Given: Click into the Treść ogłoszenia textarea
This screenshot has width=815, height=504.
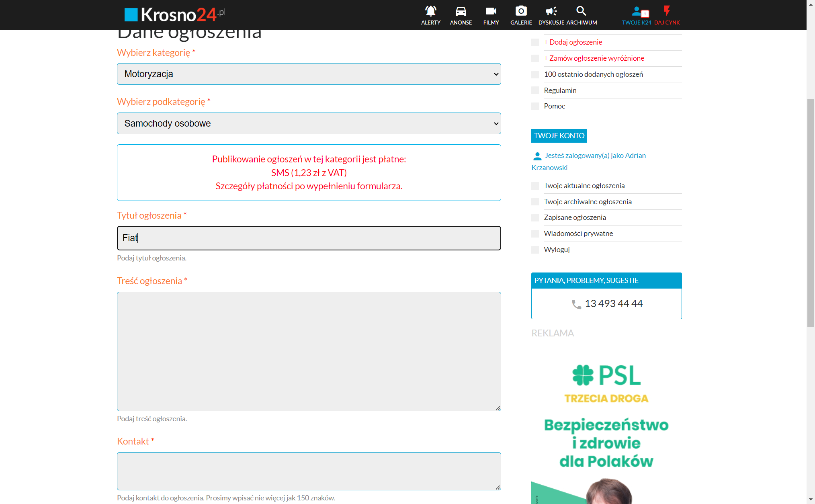Looking at the screenshot, I should tap(309, 351).
